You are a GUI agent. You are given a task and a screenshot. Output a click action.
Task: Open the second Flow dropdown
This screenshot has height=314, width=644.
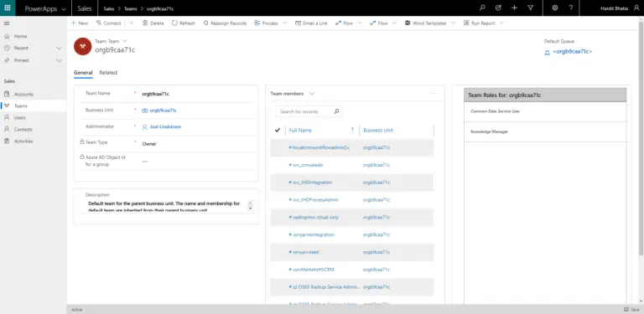pyautogui.click(x=394, y=23)
